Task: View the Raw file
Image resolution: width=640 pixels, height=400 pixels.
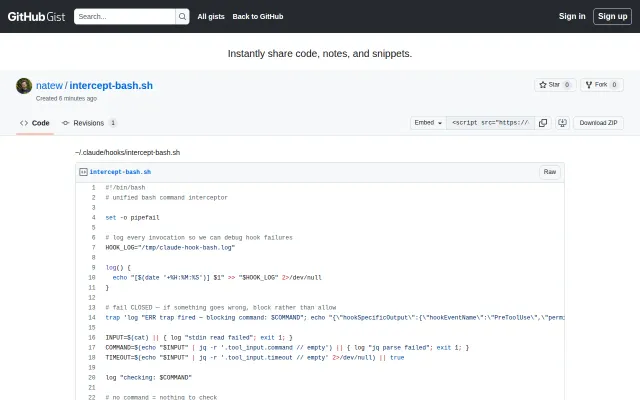Action: (x=550, y=172)
